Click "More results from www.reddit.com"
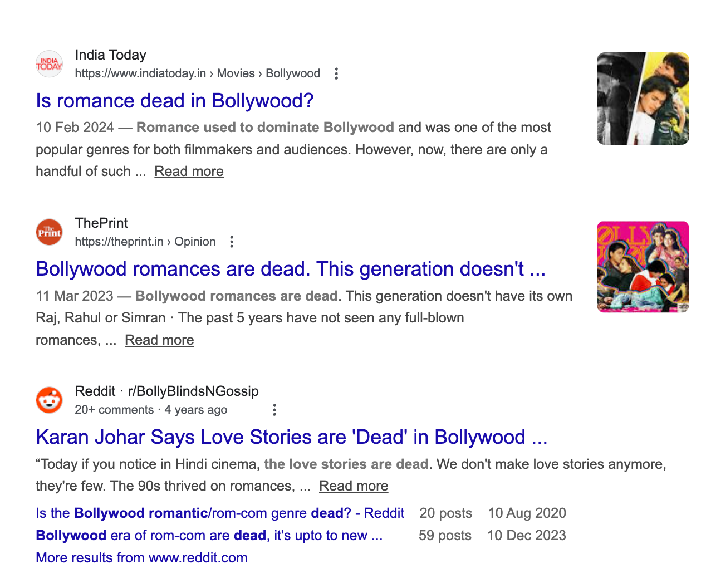Screen dimensions: 706x588 pyautogui.click(x=141, y=557)
